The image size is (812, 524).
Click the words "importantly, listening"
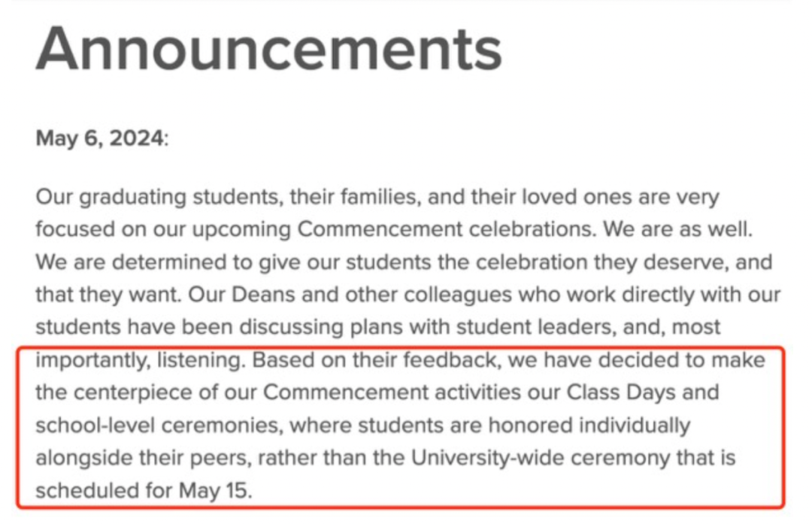(x=140, y=360)
